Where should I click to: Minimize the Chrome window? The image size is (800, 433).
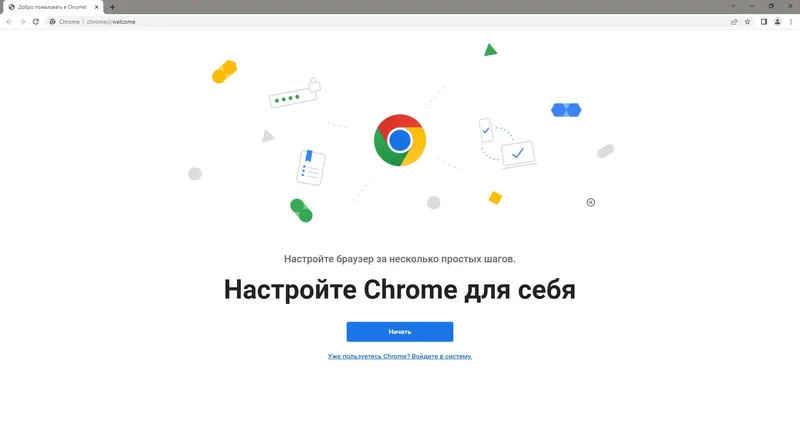(752, 6)
